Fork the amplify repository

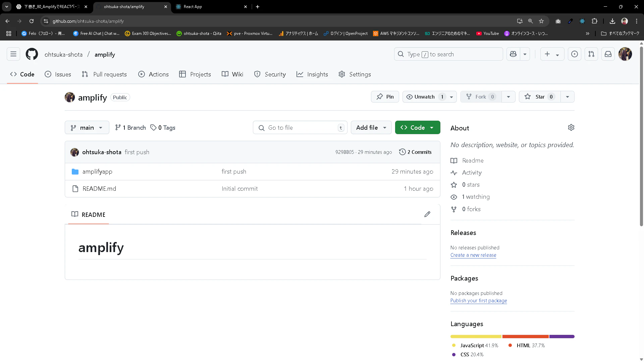(x=481, y=97)
